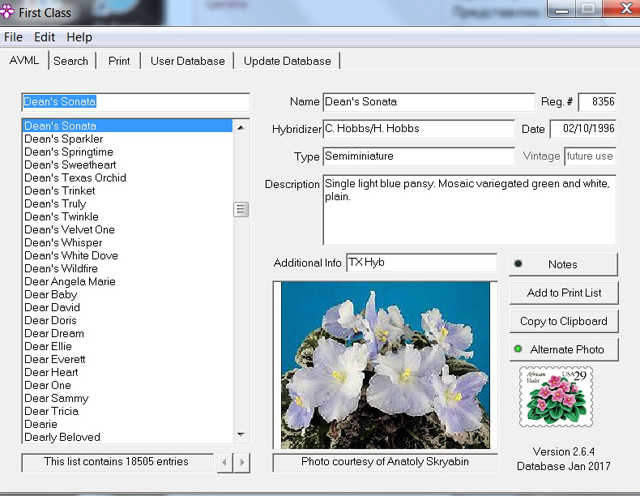Click the list scroll down arrow
The image size is (640, 496).
(241, 434)
